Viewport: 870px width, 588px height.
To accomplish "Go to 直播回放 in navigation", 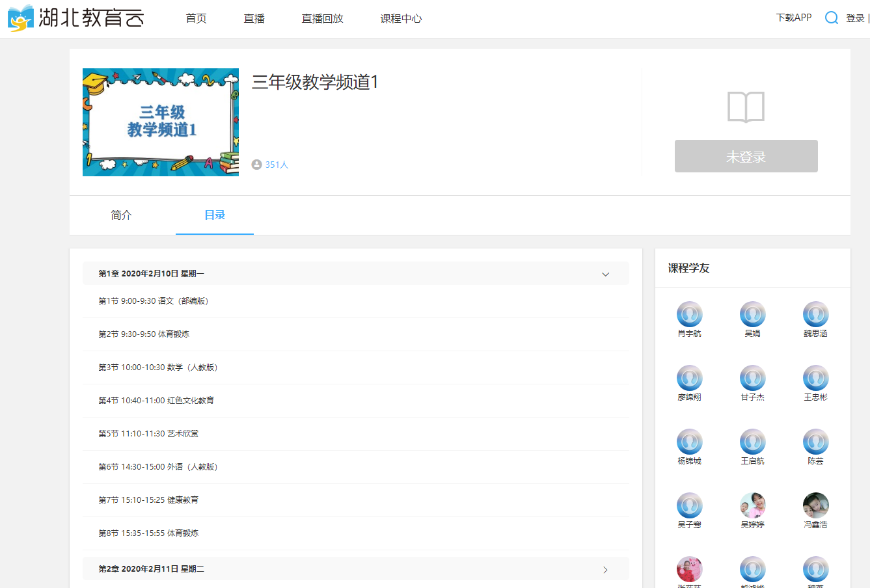I will 322,19.
